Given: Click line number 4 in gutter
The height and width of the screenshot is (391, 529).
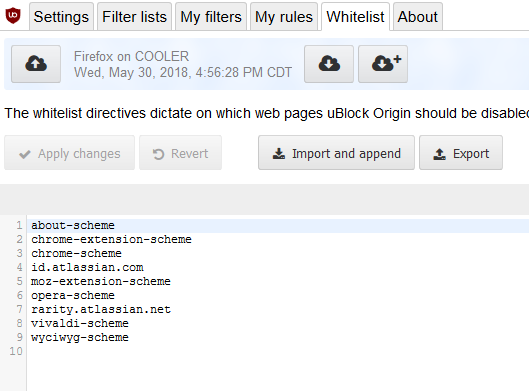Looking at the screenshot, I should (20, 268).
